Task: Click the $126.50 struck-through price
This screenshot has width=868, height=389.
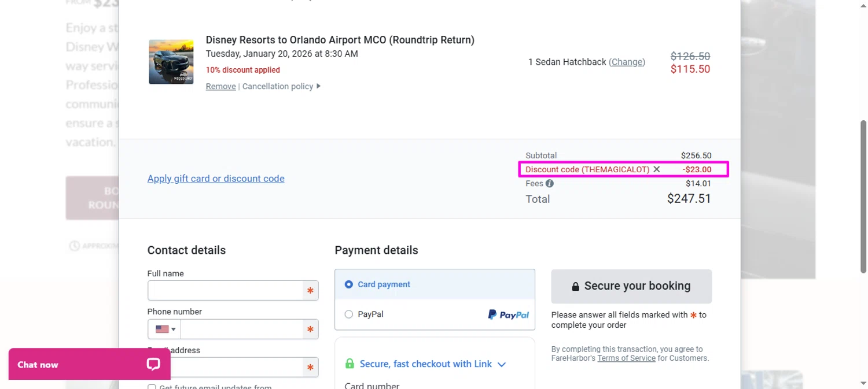Action: (x=690, y=56)
